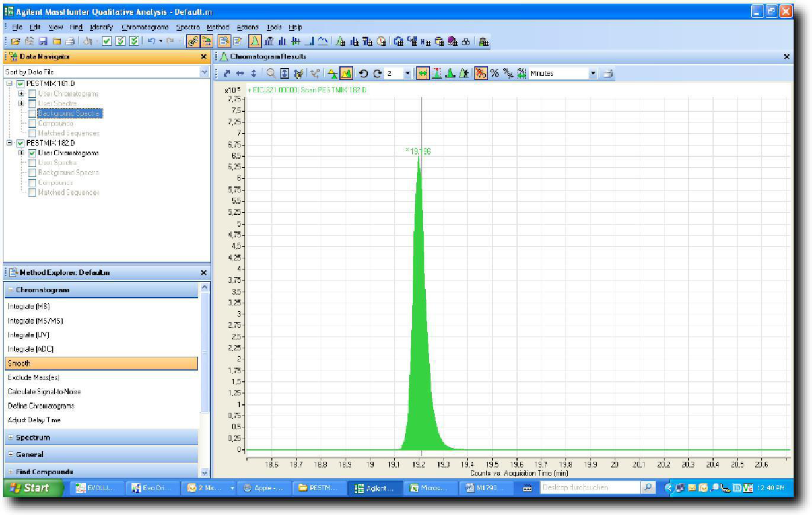Uncheck the PESTMIX 182 D file checkbox
This screenshot has width=812, height=515.
pyautogui.click(x=21, y=143)
